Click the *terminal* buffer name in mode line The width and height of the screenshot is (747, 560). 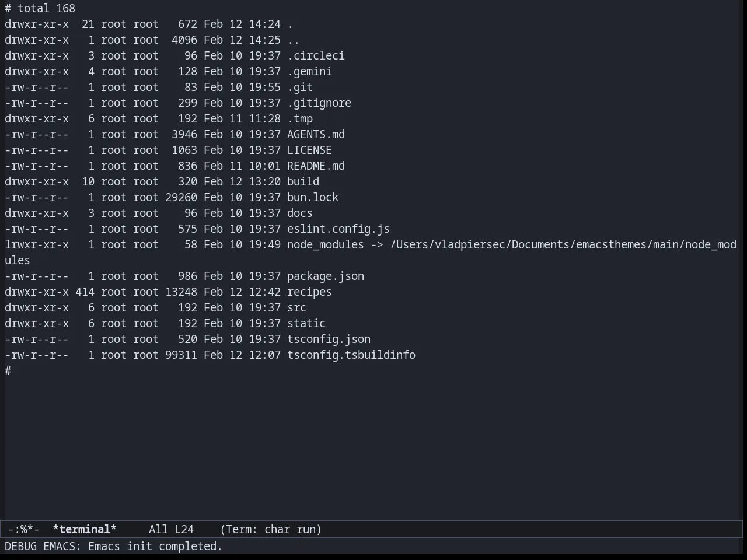point(85,529)
